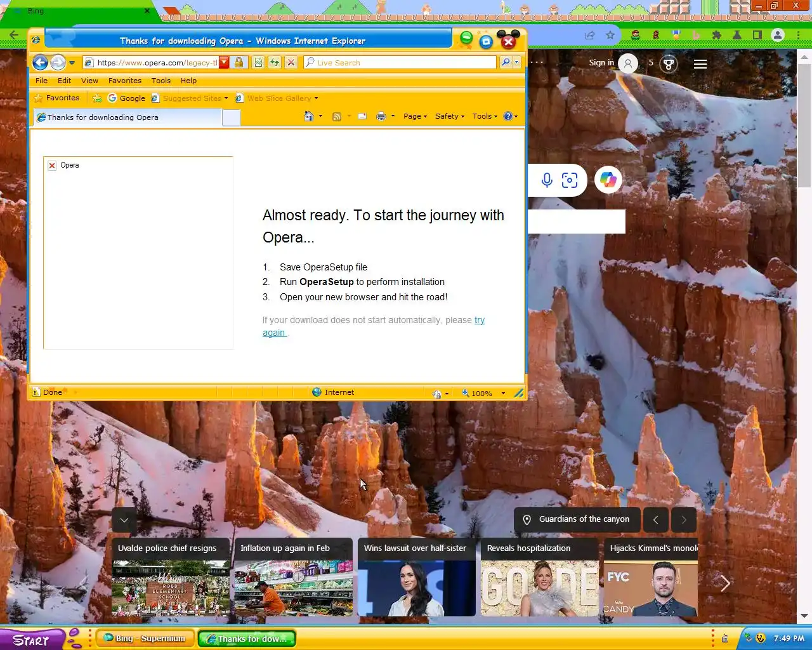Open the search provider dropdown arrow
The height and width of the screenshot is (650, 812).
[517, 62]
